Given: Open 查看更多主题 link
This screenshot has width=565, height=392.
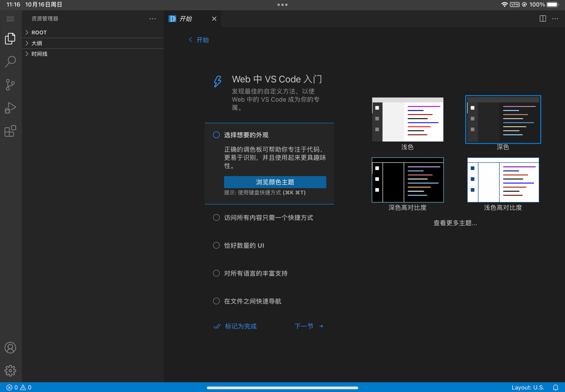Looking at the screenshot, I should [455, 223].
